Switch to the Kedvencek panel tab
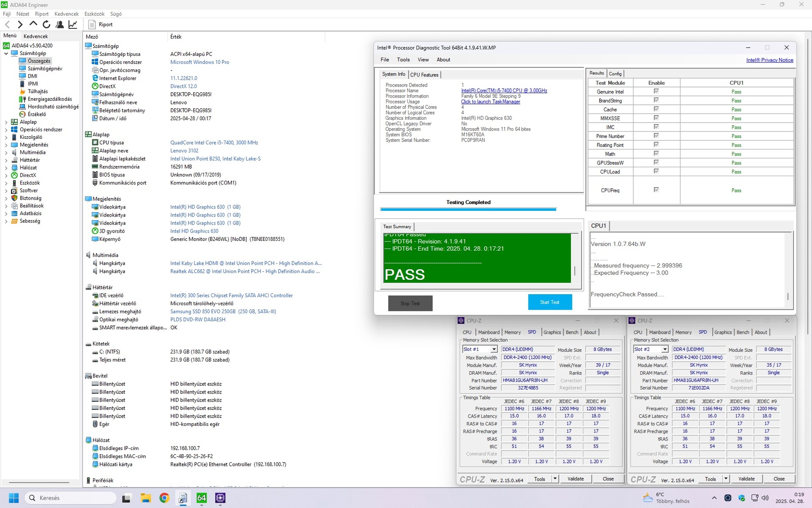This screenshot has width=812, height=508. pos(35,36)
